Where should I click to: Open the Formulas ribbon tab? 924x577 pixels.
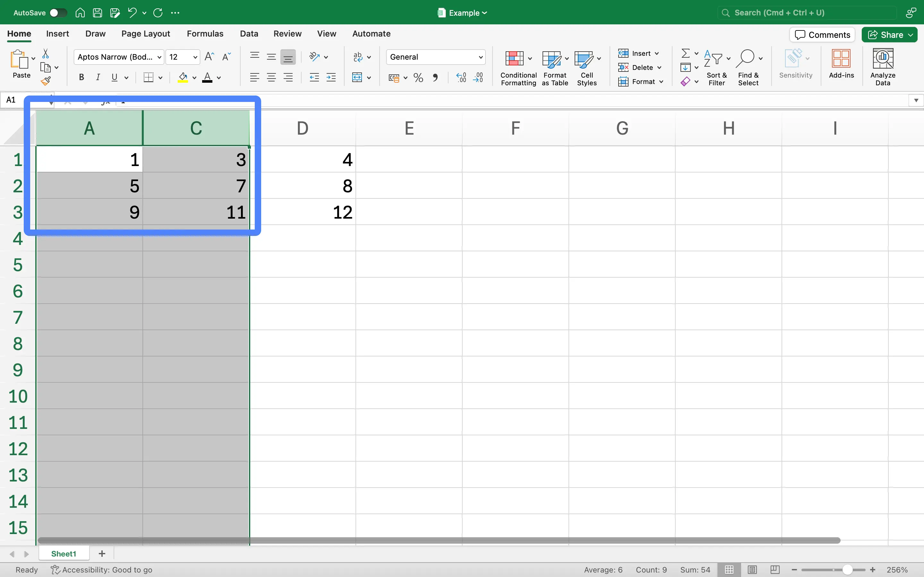pos(204,33)
